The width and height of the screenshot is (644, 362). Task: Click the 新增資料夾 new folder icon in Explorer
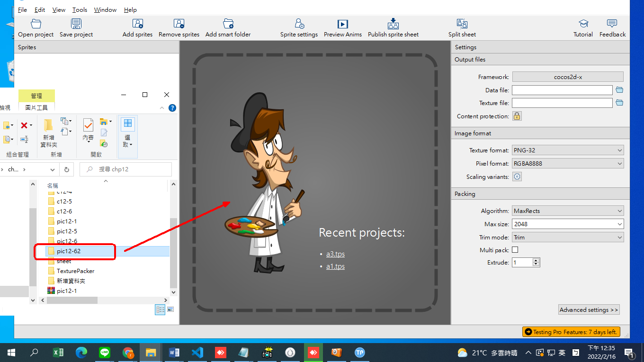[x=48, y=125]
